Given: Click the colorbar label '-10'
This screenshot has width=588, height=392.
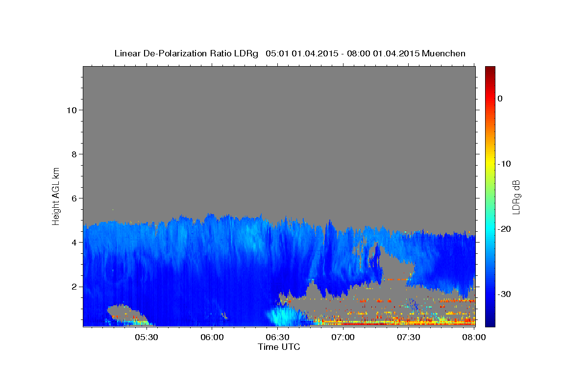Looking at the screenshot, I should click(505, 164).
